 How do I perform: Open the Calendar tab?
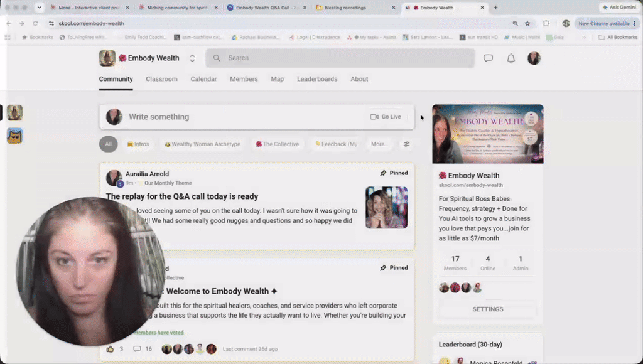(x=203, y=79)
